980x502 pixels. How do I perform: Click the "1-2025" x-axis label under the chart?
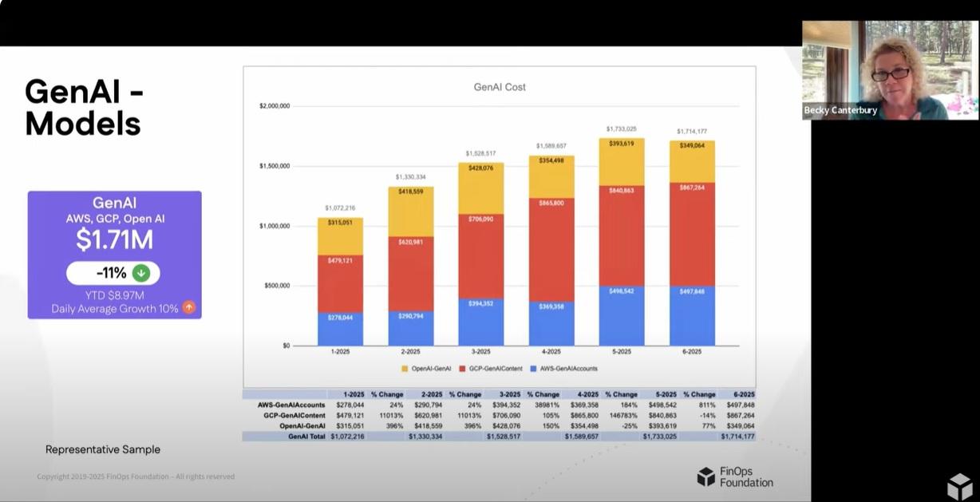coord(340,352)
